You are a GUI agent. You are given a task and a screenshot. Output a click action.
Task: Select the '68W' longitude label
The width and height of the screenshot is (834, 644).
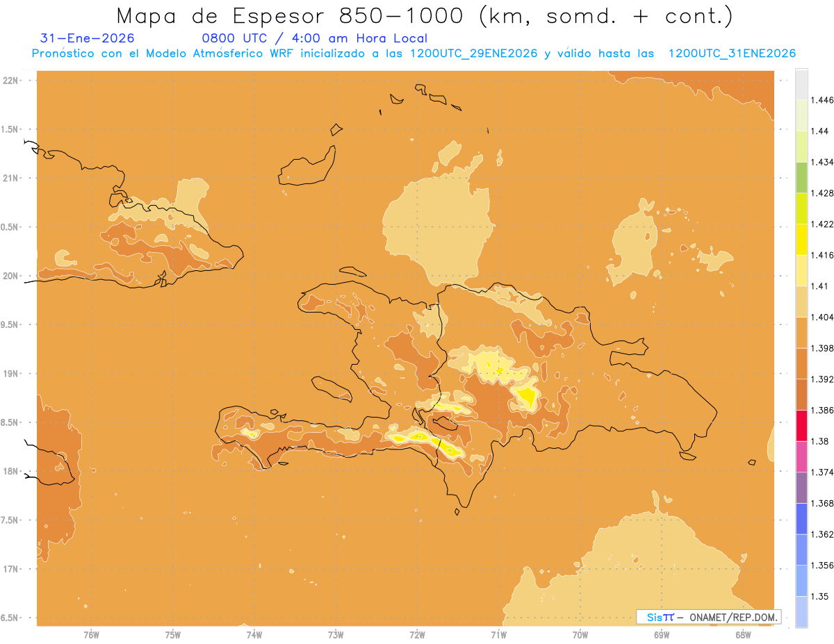[742, 635]
